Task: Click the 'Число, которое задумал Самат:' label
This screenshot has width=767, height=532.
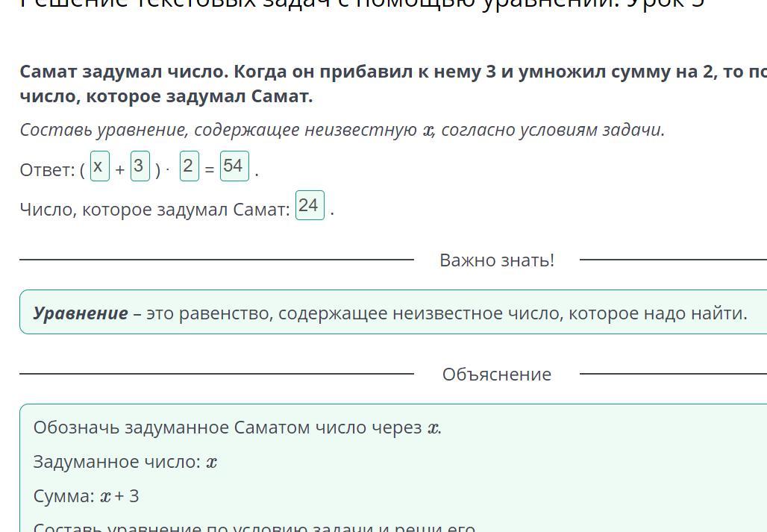Action: [154, 210]
